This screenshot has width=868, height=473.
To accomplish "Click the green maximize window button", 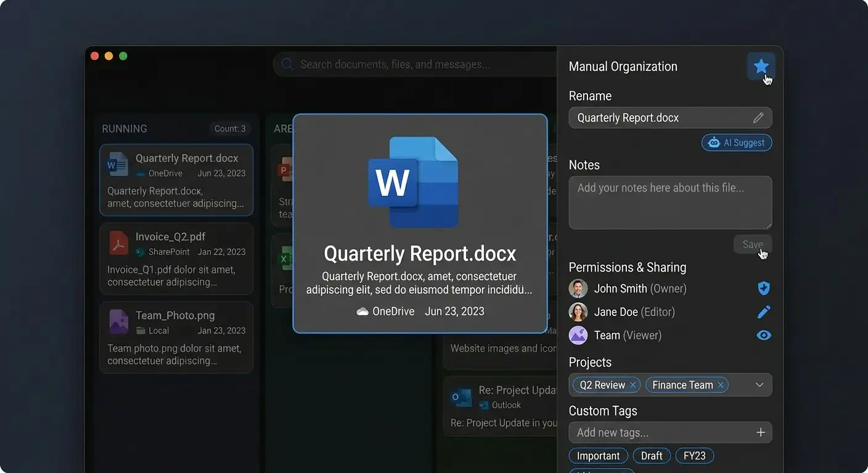I will tap(123, 56).
